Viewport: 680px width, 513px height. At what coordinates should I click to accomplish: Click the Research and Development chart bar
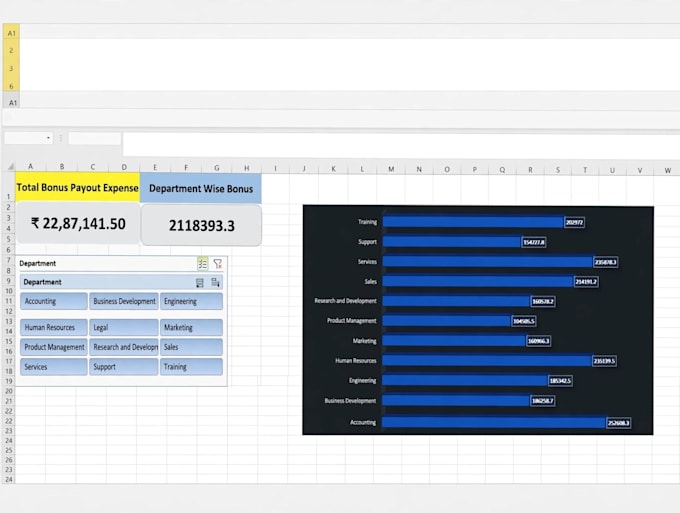(x=456, y=301)
